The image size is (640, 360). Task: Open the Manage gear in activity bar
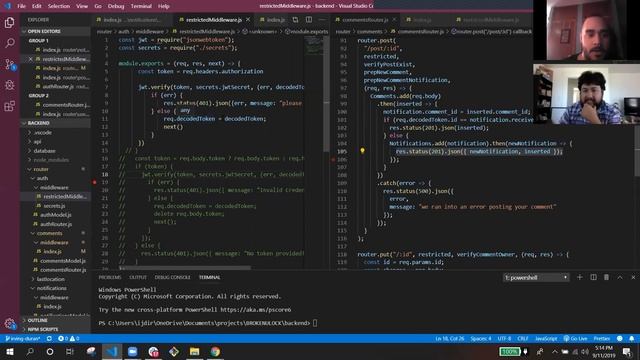(9, 324)
